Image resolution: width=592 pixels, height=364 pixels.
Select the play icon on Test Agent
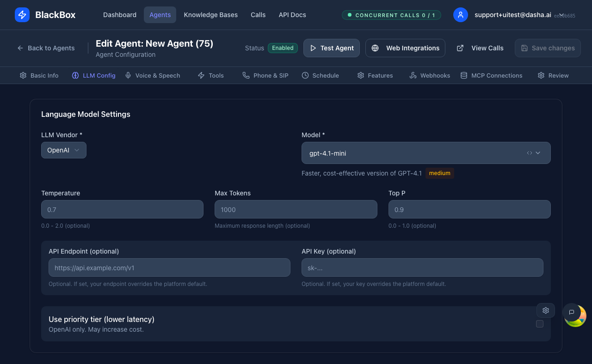(313, 48)
